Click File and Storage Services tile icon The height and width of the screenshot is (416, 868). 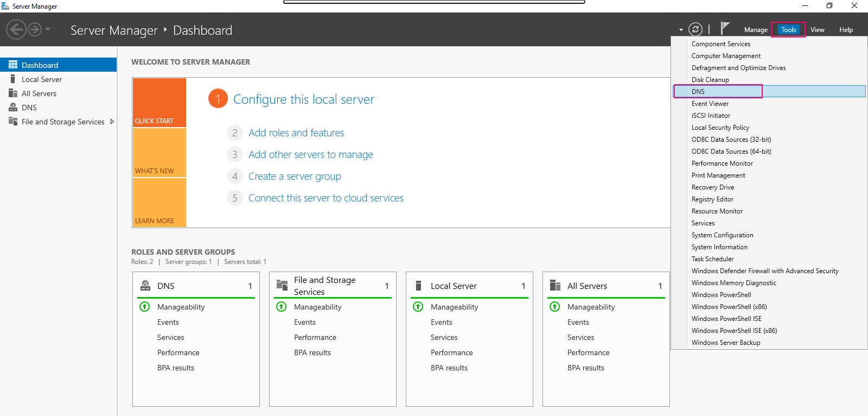282,285
